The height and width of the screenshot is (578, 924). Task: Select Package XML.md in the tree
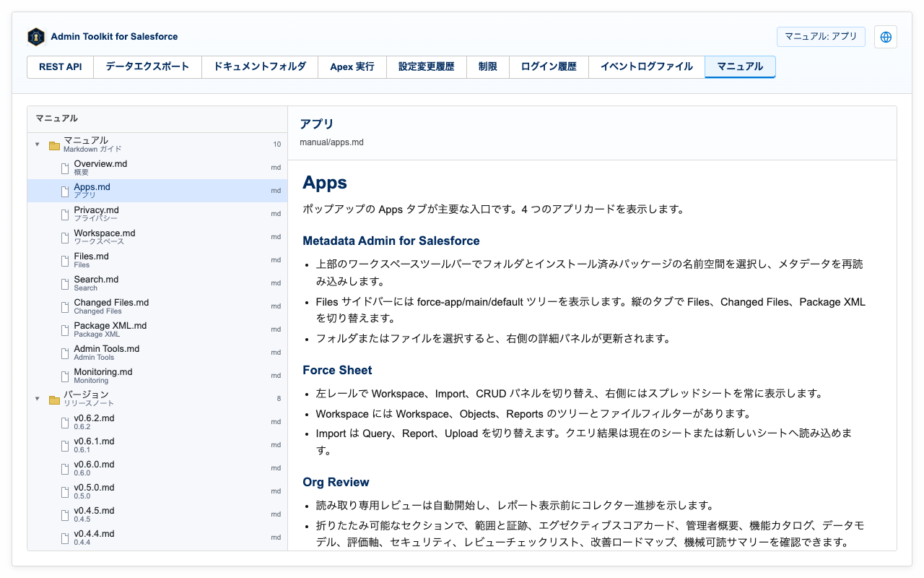(157, 329)
